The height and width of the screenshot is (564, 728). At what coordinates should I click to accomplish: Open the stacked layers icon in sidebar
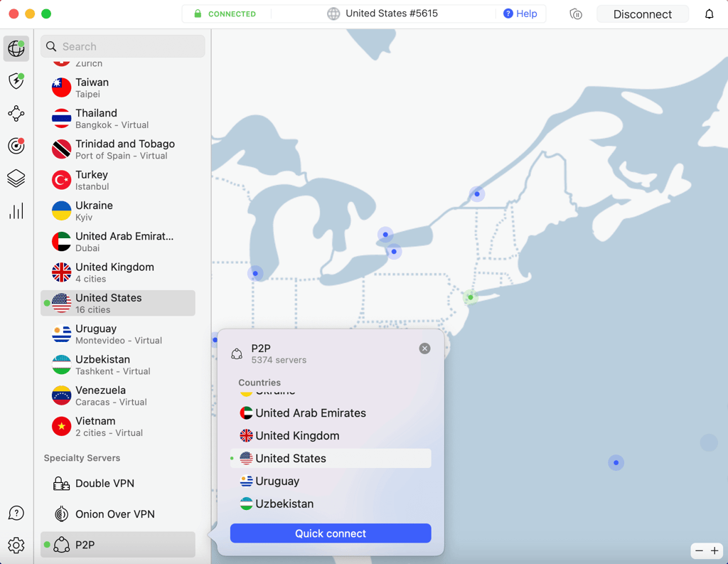pyautogui.click(x=16, y=179)
